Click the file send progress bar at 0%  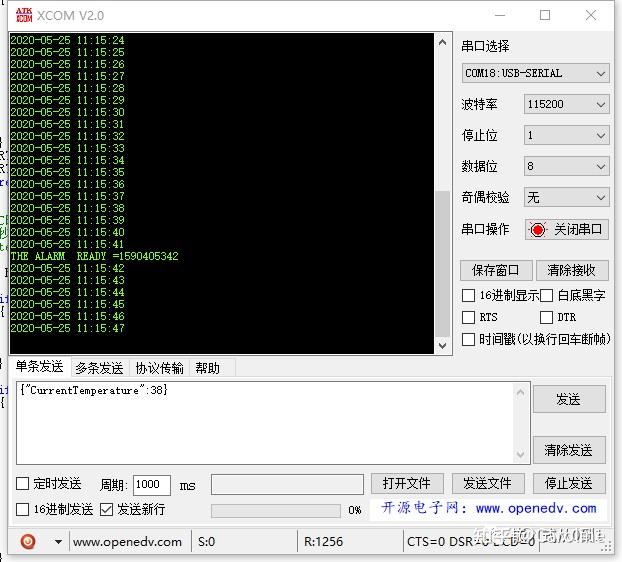276,510
